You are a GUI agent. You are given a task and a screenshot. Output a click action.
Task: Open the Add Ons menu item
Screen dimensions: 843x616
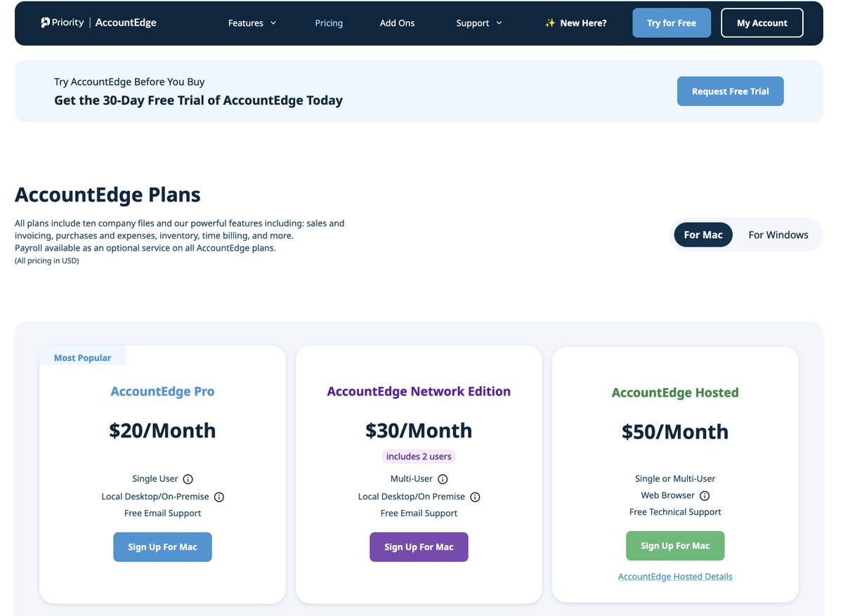(x=397, y=23)
